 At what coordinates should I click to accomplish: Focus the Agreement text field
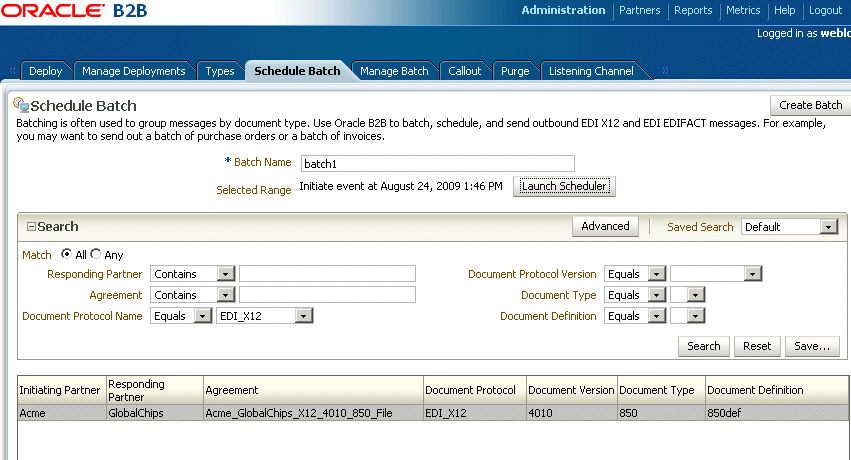click(x=327, y=295)
